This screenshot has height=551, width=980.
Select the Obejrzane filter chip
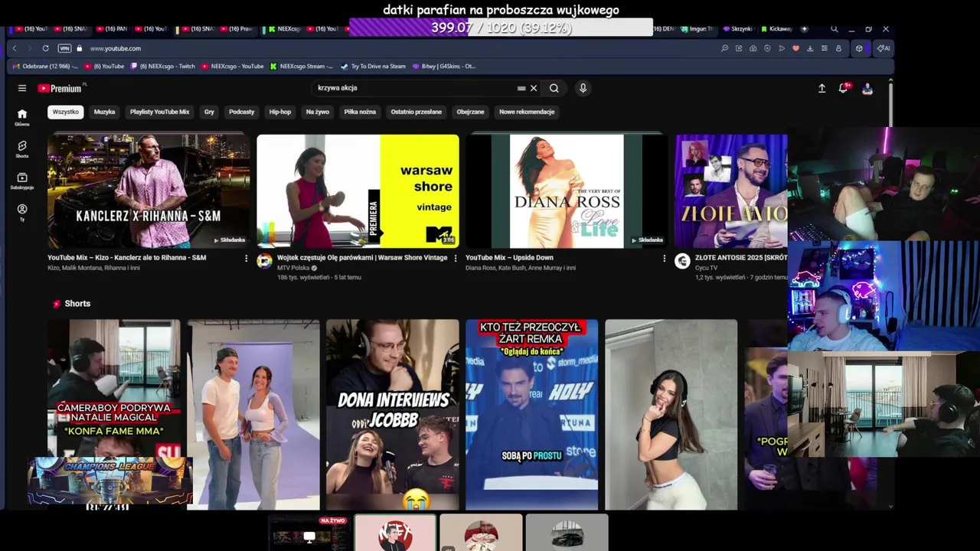point(470,112)
